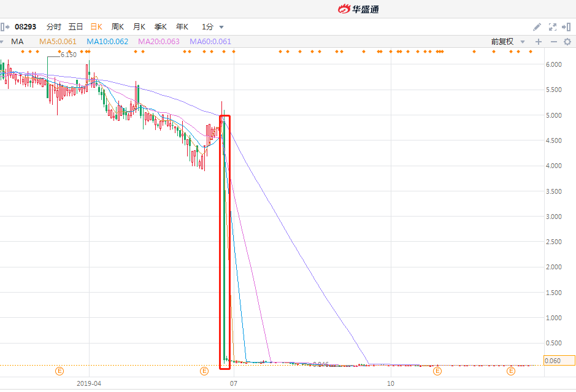Select the 季K quarterly candlestick tab
The image size is (576, 392).
click(161, 27)
